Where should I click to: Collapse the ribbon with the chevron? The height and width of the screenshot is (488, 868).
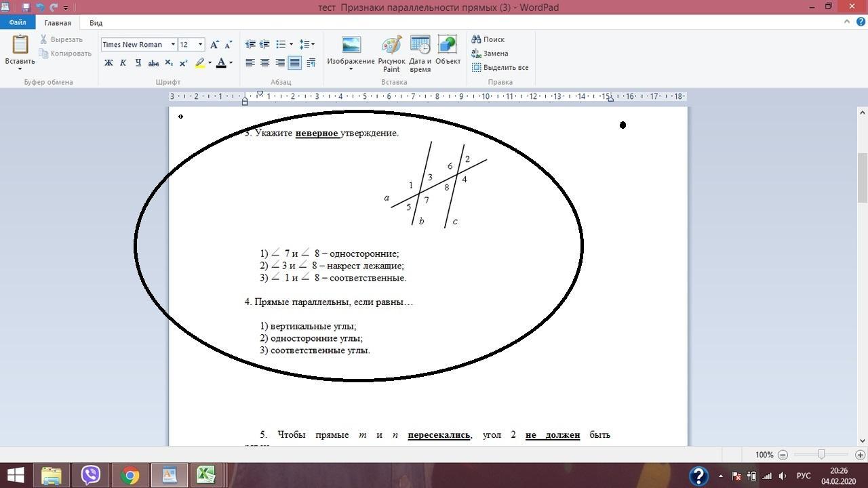tap(847, 22)
